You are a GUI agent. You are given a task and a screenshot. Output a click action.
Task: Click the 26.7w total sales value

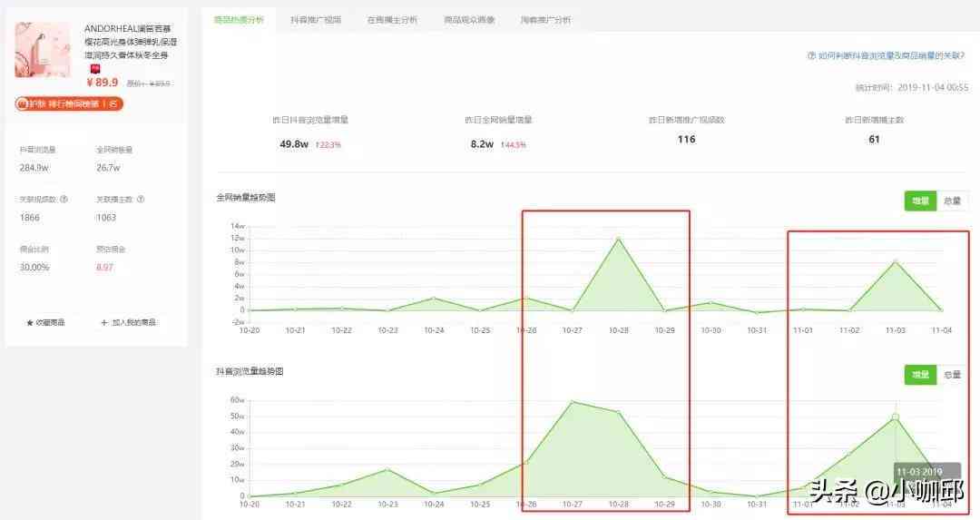(108, 168)
